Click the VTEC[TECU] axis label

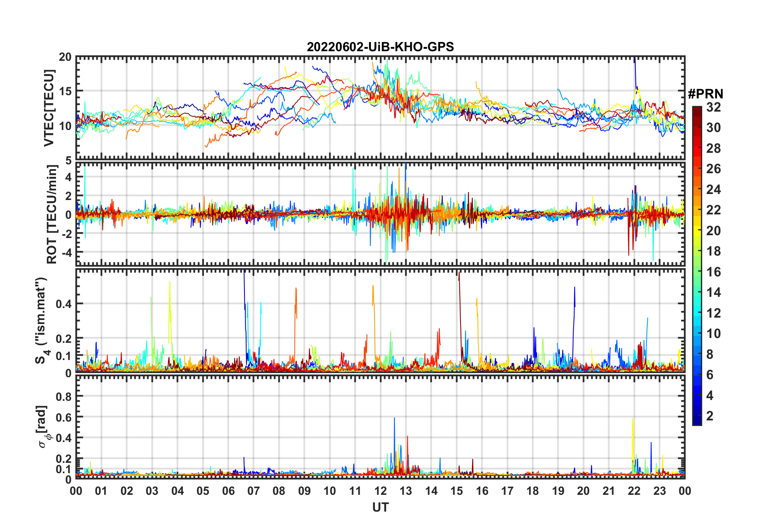[x=49, y=108]
